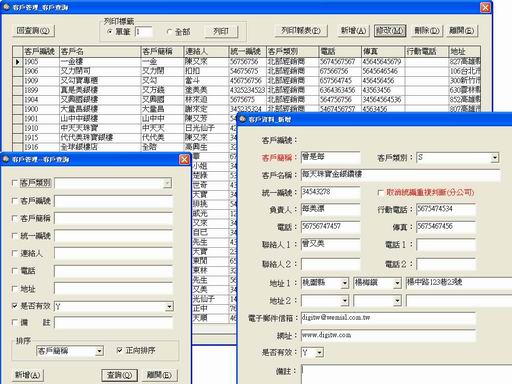The height and width of the screenshot is (384, 512).
Task: Open 客戶類別 dropdown in customer data form
Action: coord(495,157)
